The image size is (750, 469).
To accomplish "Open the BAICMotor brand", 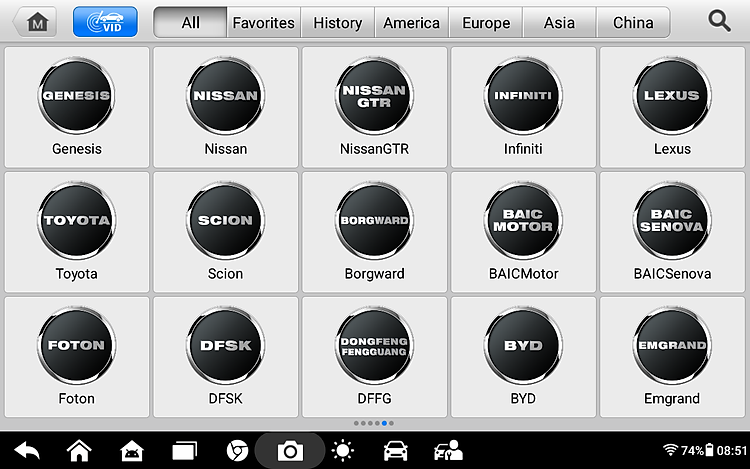I will pos(523,232).
